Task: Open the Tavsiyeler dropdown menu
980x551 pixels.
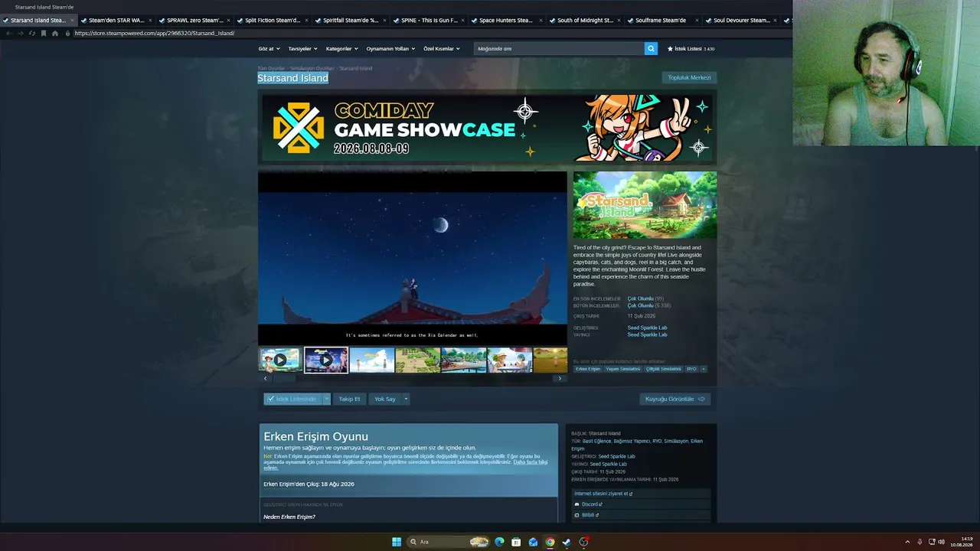Action: coord(302,48)
